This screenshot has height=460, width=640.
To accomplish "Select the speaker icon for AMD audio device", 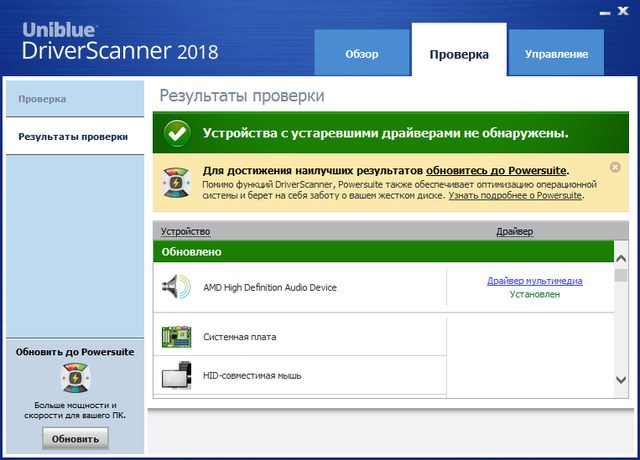I will point(175,287).
